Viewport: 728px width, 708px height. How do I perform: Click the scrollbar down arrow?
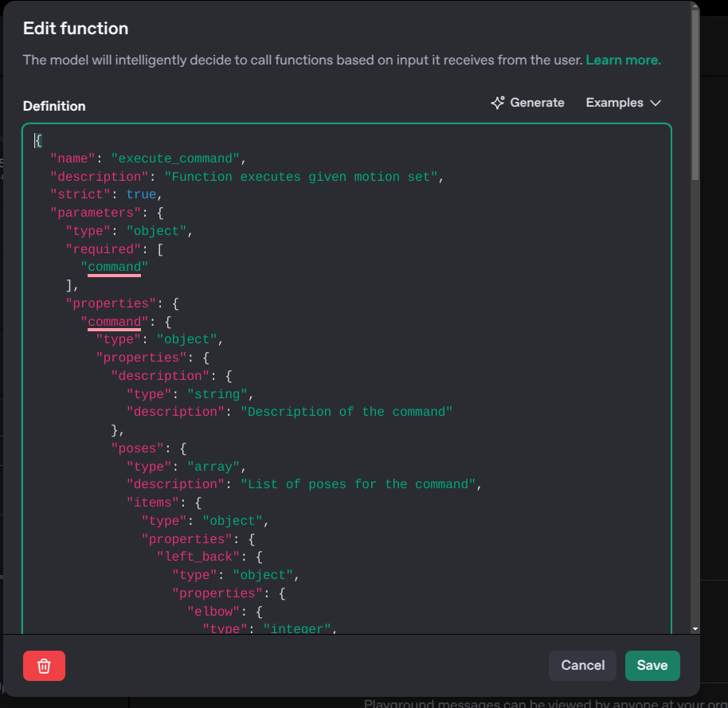click(695, 628)
